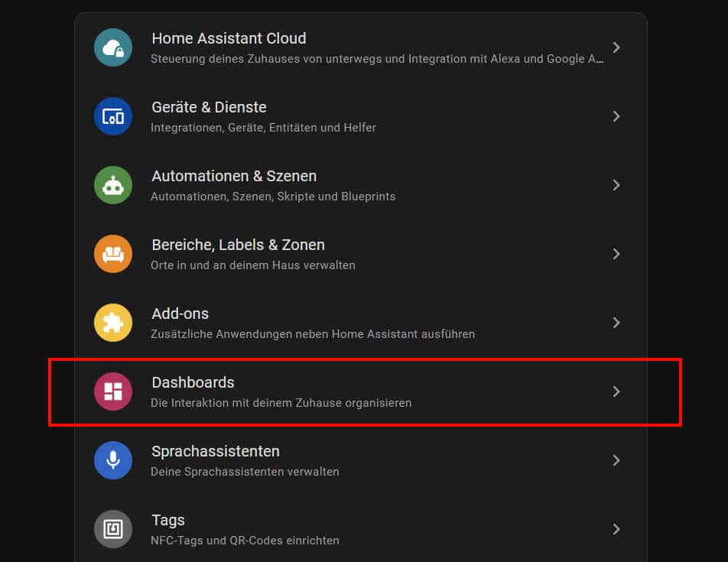Click the Tags title text

tap(168, 520)
